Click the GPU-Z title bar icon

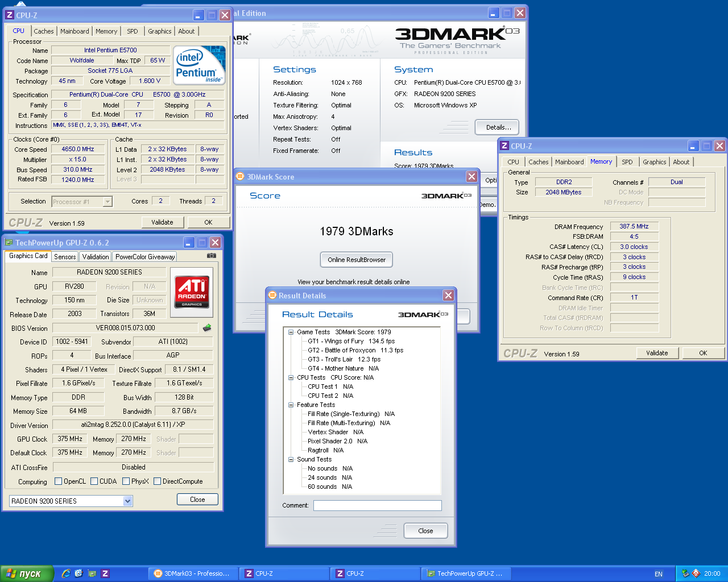click(x=9, y=243)
